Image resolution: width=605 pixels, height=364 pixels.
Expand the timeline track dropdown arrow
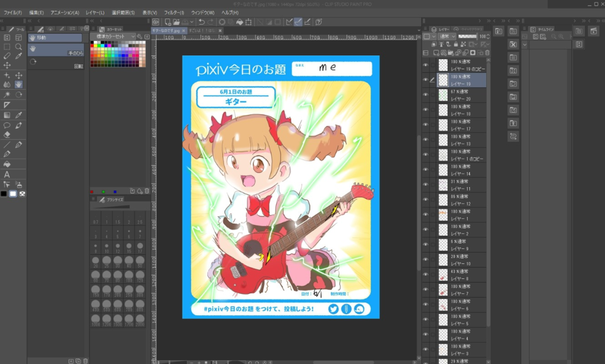click(x=525, y=44)
